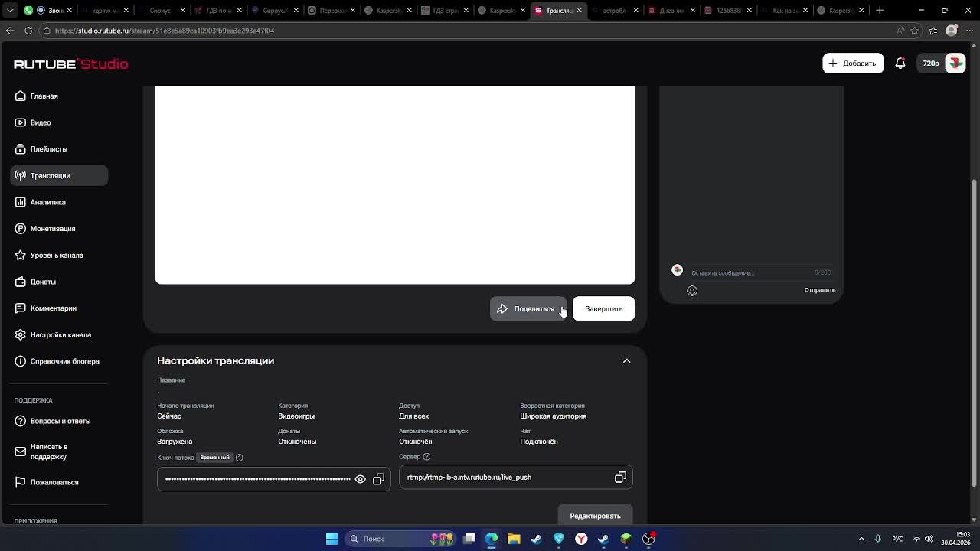Click the Поделиться button
Image resolution: width=980 pixels, height=551 pixels.
tap(528, 309)
